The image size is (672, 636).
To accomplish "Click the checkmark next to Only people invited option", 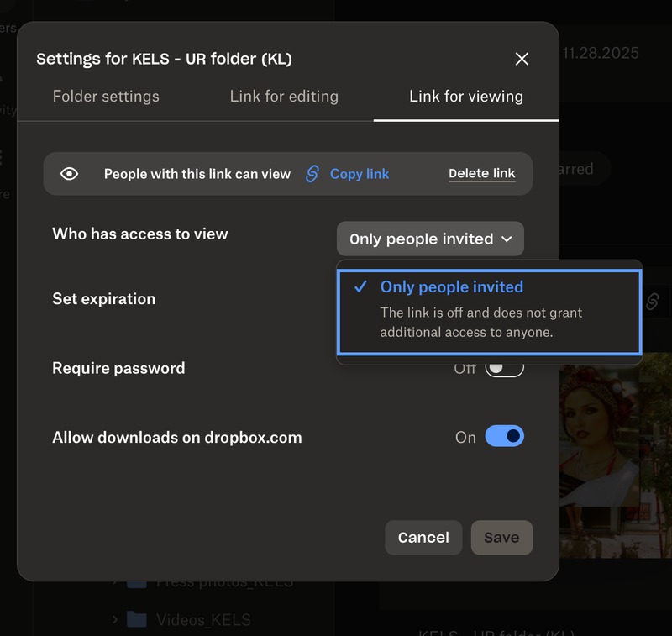I will coord(360,286).
